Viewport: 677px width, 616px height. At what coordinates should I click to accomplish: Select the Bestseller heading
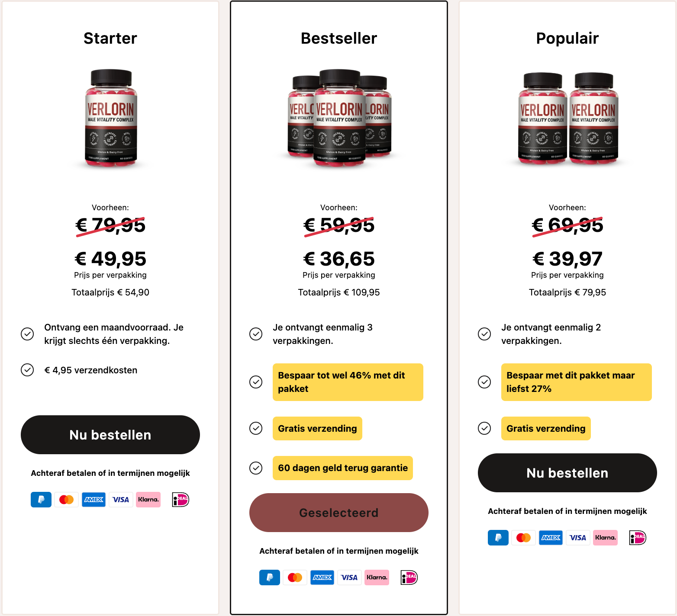point(339,38)
